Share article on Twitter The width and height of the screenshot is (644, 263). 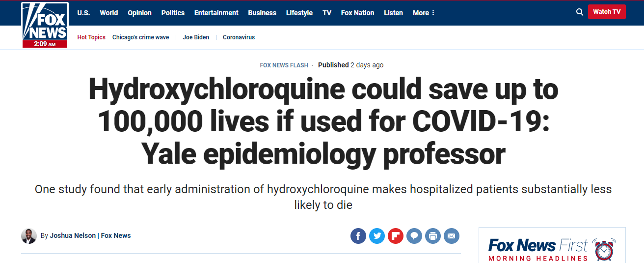(x=377, y=236)
